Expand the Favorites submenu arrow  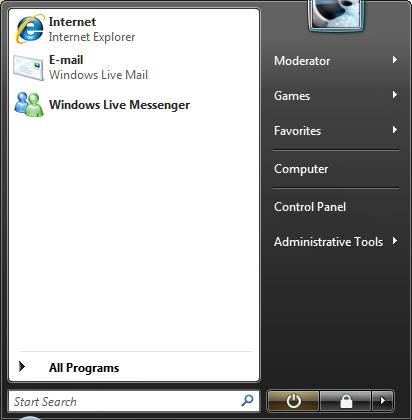click(x=395, y=130)
